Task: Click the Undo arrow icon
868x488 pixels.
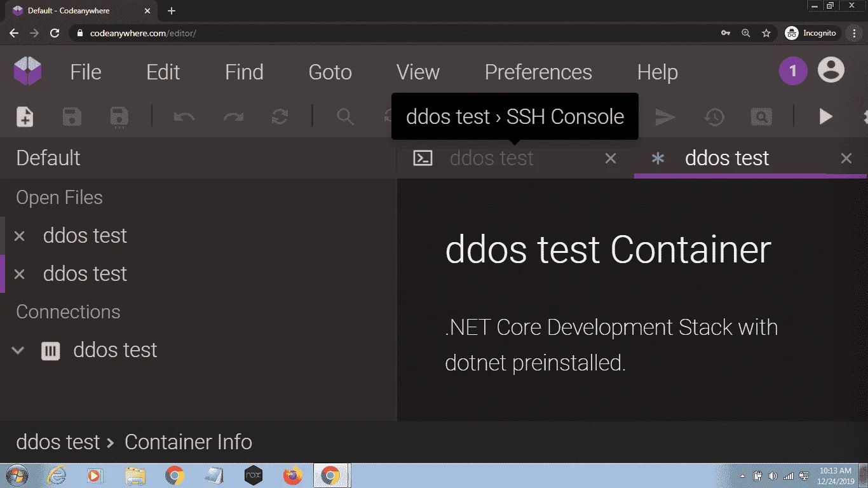Action: (x=184, y=116)
